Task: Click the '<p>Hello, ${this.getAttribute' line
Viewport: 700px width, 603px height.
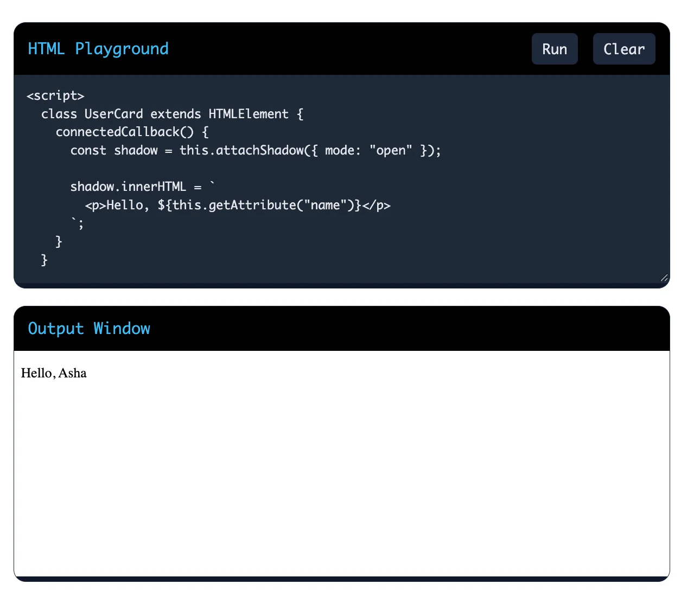Action: (238, 205)
